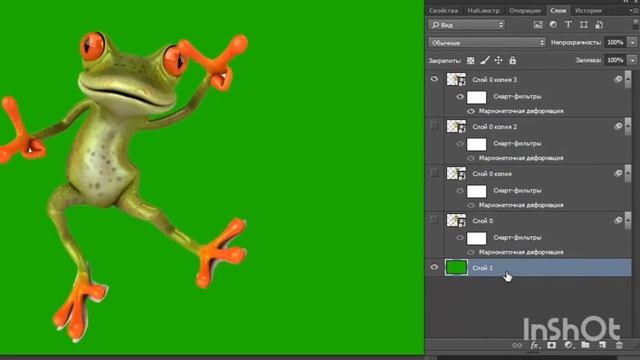Click smart filter icon on Слой 0 row
This screenshot has height=360, width=640.
pos(618,220)
